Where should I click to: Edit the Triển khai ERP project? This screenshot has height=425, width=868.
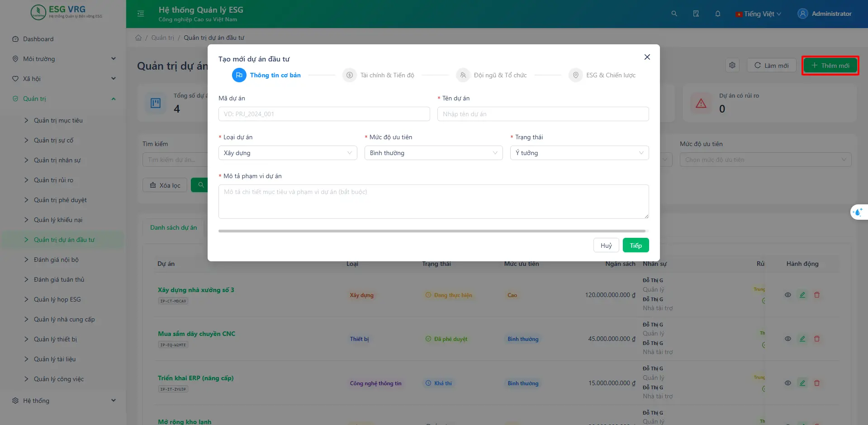[x=802, y=383]
